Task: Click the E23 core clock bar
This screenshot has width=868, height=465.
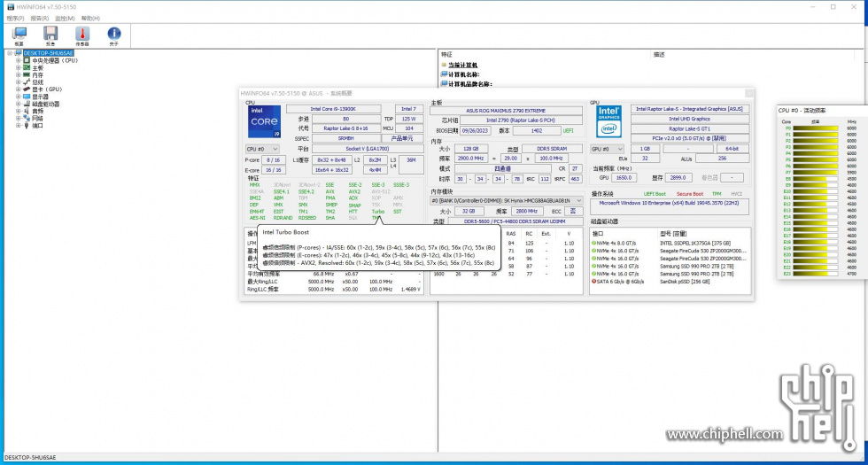Action: [816, 274]
